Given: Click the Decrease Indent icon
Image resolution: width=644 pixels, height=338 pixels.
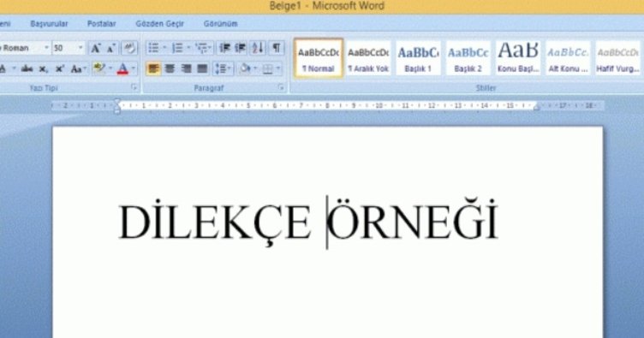Looking at the screenshot, I should 224,48.
